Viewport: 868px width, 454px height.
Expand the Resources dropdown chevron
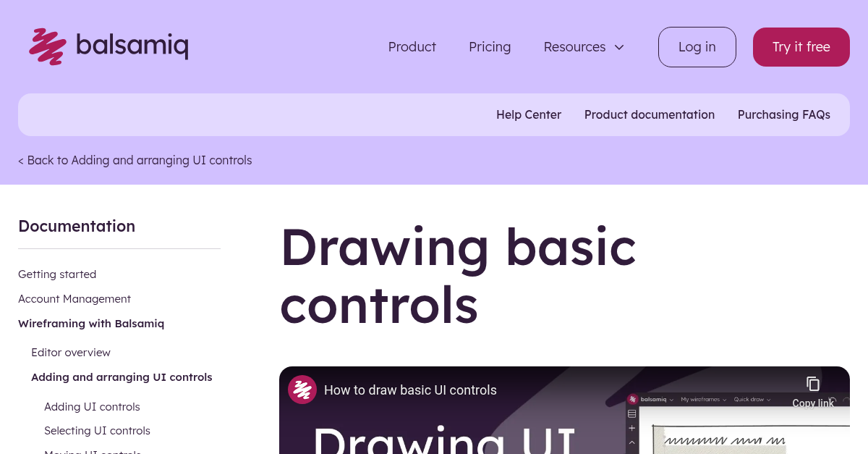tap(619, 47)
